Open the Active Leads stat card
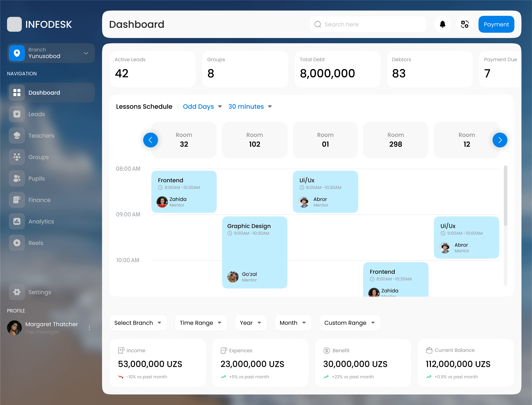The width and height of the screenshot is (532, 405). click(x=153, y=69)
